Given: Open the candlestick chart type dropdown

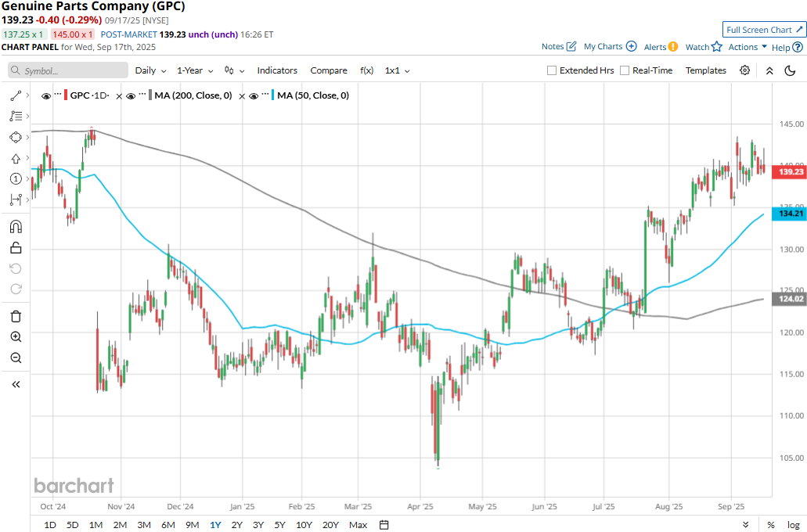Looking at the screenshot, I should click(234, 70).
